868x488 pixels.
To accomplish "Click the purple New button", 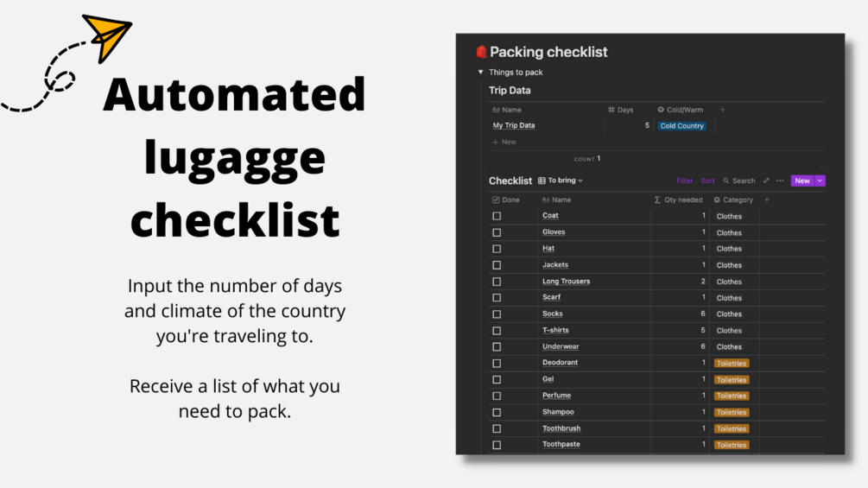I will click(x=802, y=181).
